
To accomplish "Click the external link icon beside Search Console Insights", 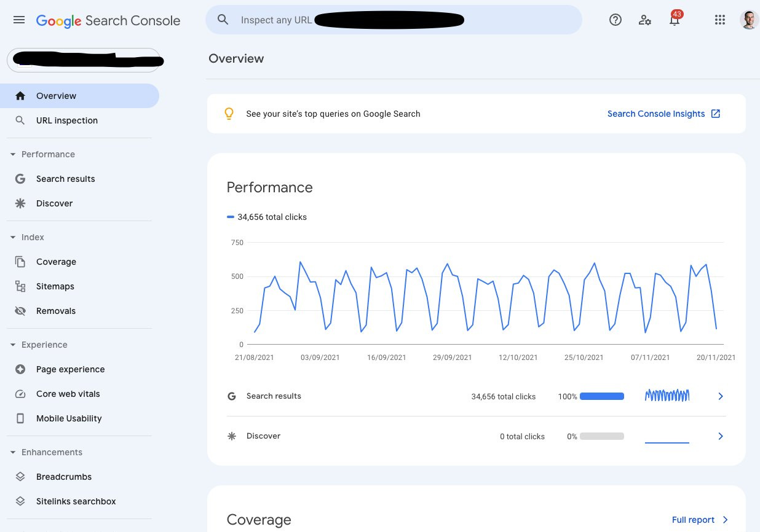I will (x=716, y=114).
